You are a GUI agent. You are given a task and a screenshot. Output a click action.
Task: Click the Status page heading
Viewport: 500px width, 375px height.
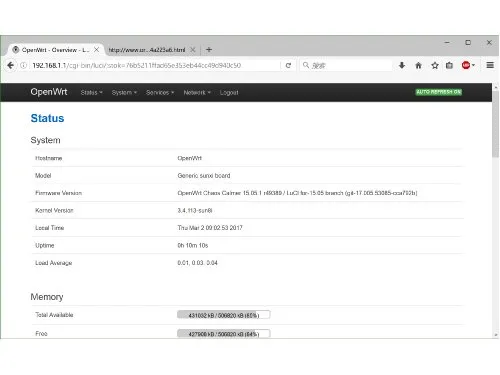click(x=47, y=118)
